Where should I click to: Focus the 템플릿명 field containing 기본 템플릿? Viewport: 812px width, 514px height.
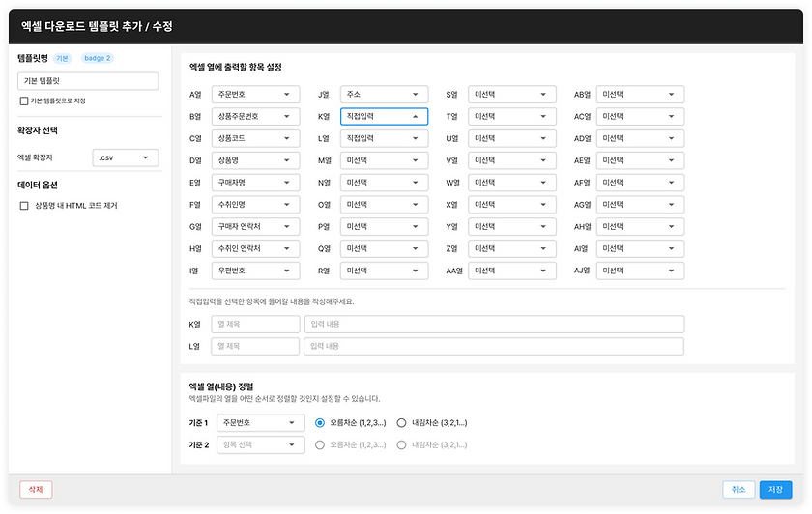(x=88, y=81)
